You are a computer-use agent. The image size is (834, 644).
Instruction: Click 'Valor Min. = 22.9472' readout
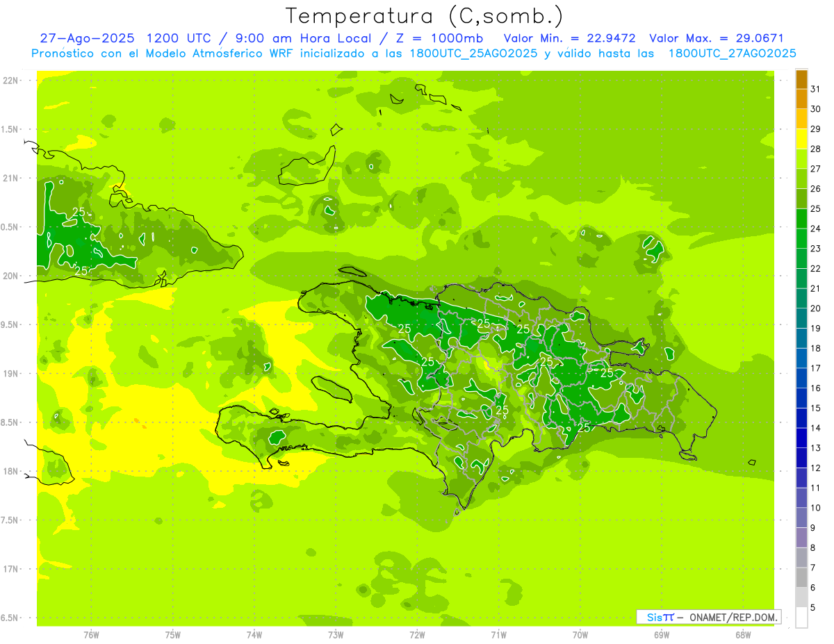(x=569, y=38)
